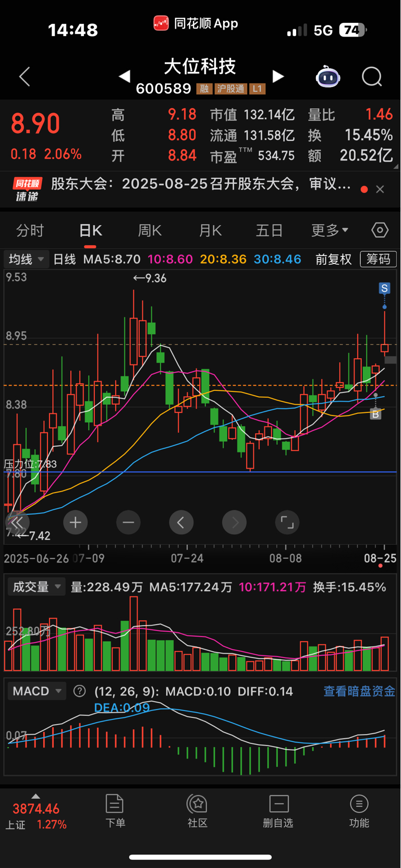Select the 日K tab
The height and width of the screenshot is (868, 401).
pos(90,230)
